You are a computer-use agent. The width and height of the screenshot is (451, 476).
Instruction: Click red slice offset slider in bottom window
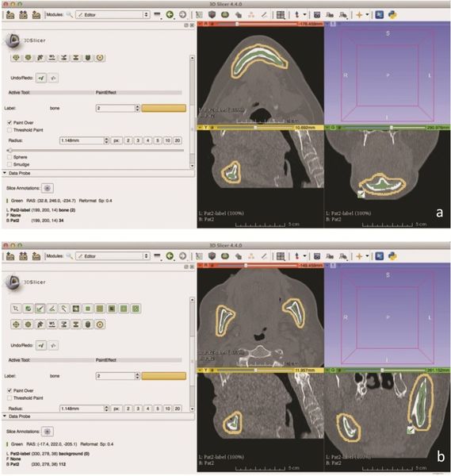256,265
